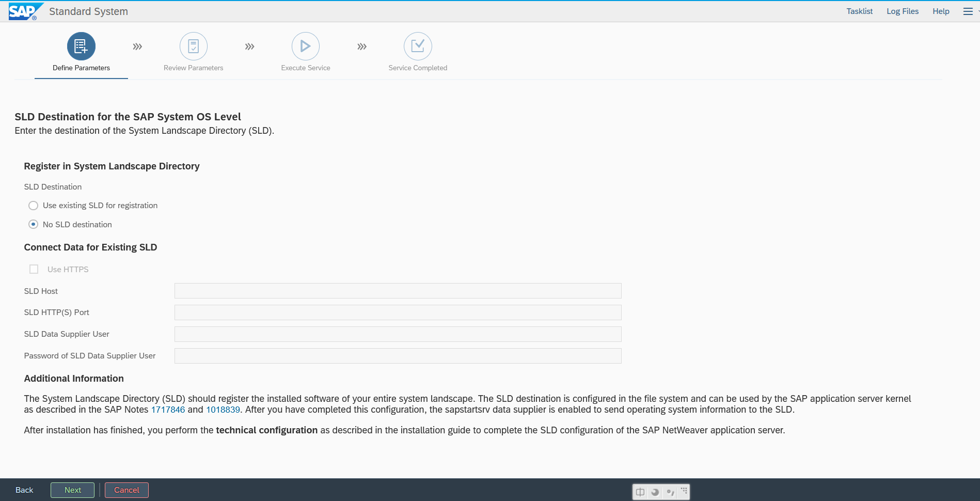Focus the SLD HTTP(S) Port field
The height and width of the screenshot is (501, 980).
[398, 312]
